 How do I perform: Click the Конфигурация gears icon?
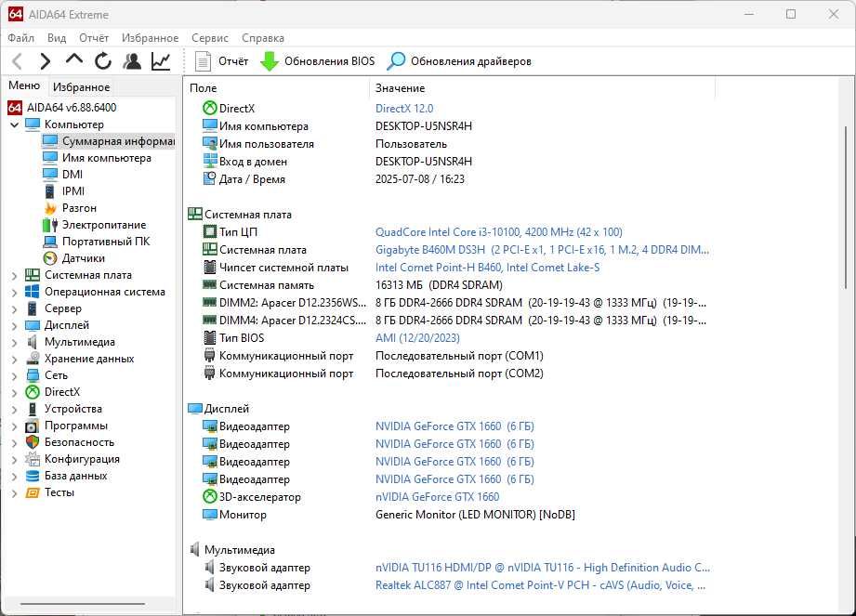pyautogui.click(x=33, y=459)
